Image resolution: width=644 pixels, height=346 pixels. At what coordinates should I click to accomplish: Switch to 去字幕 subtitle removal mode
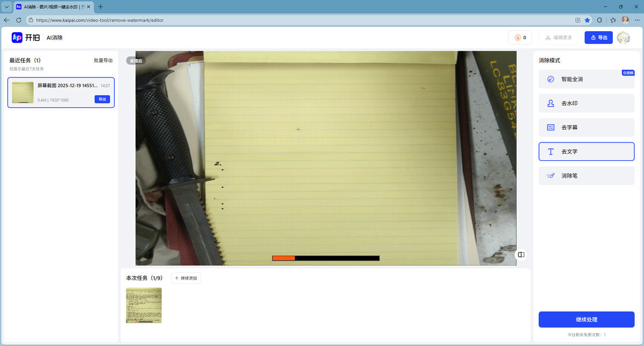586,127
